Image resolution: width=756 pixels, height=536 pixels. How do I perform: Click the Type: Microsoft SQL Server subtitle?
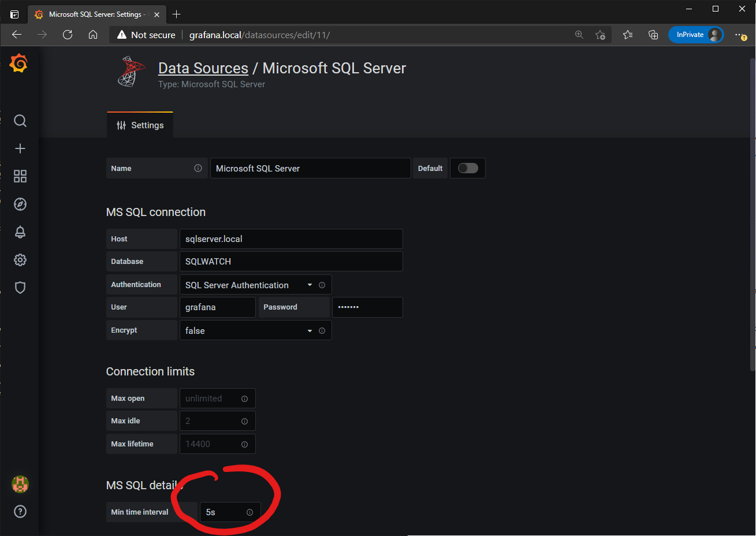pos(211,84)
